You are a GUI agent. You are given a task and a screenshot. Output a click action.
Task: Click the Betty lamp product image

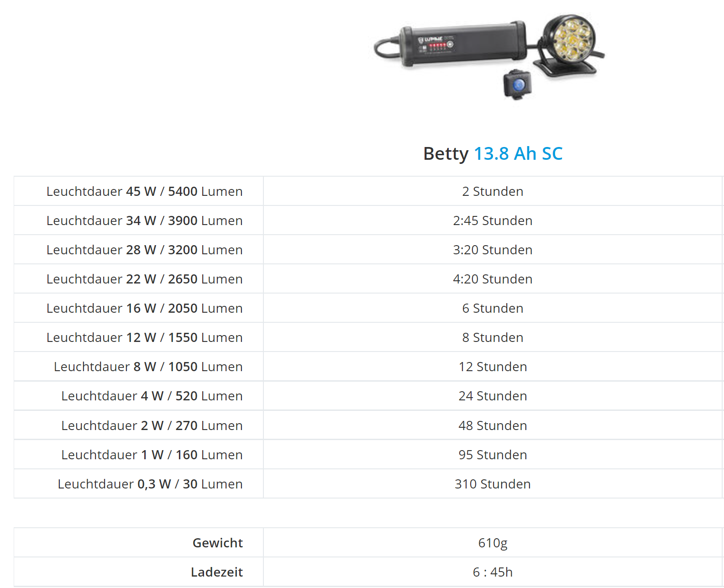coord(489,57)
